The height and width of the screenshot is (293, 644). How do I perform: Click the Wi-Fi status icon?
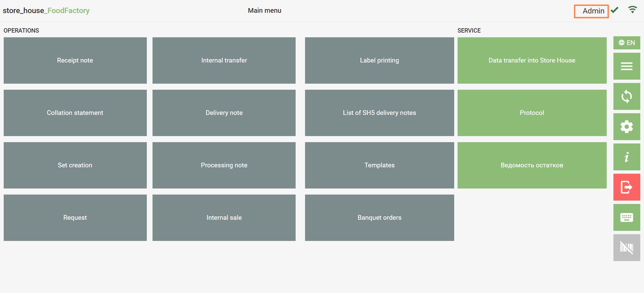pyautogui.click(x=633, y=10)
